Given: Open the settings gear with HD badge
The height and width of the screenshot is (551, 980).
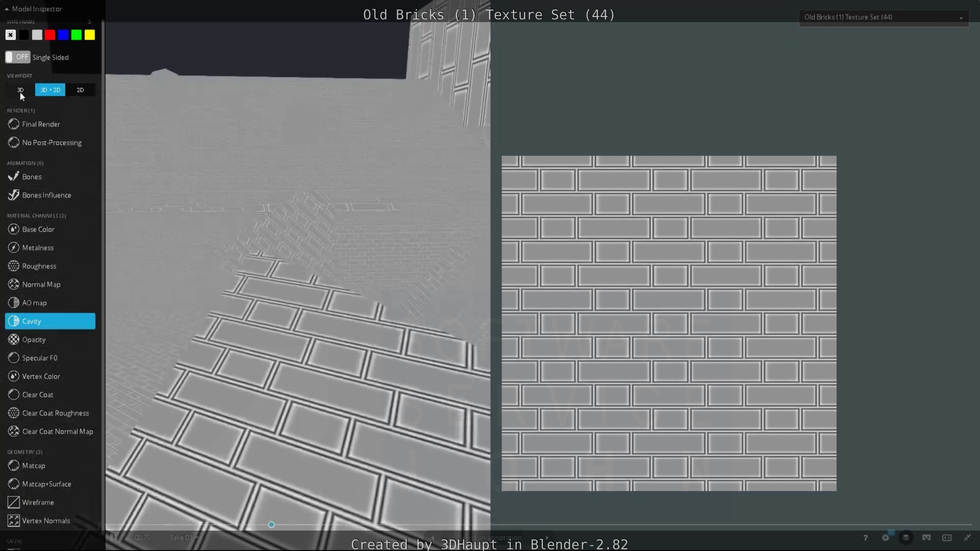Looking at the screenshot, I should 886,538.
